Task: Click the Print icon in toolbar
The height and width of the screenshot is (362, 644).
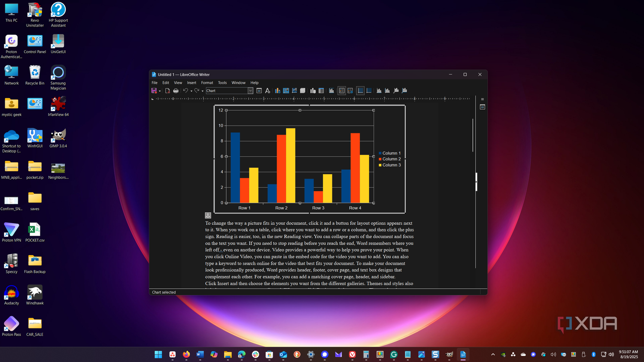Action: pos(176,90)
